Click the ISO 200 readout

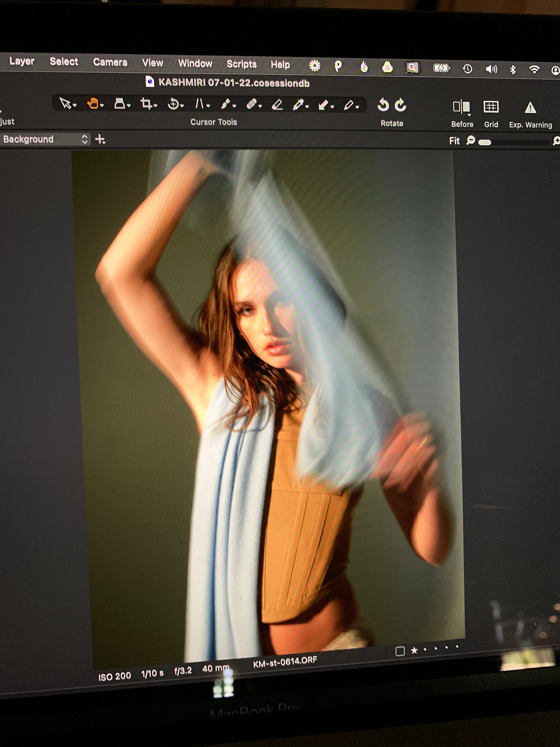point(115,676)
